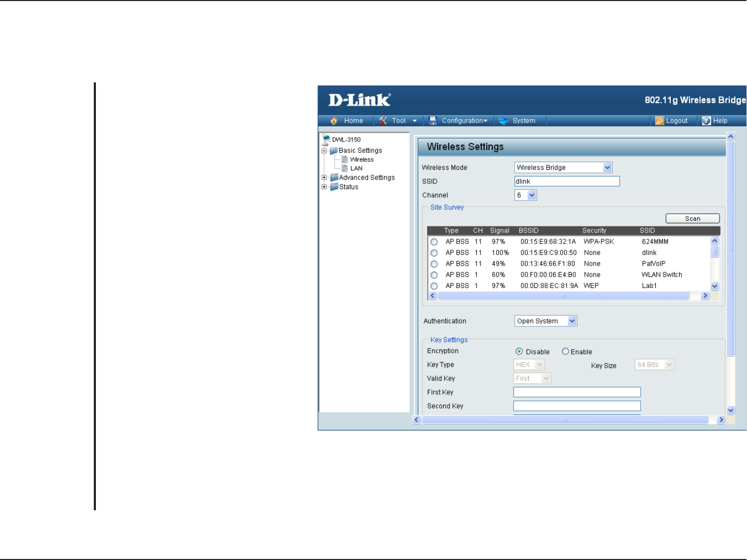
Task: Click the Advanced Settings folder icon
Action: (x=334, y=178)
